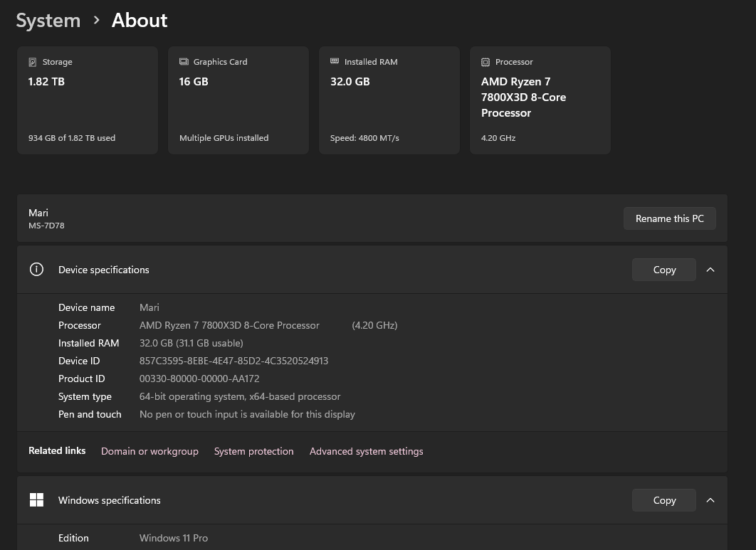Open System protection link
The image size is (756, 550).
(x=253, y=451)
